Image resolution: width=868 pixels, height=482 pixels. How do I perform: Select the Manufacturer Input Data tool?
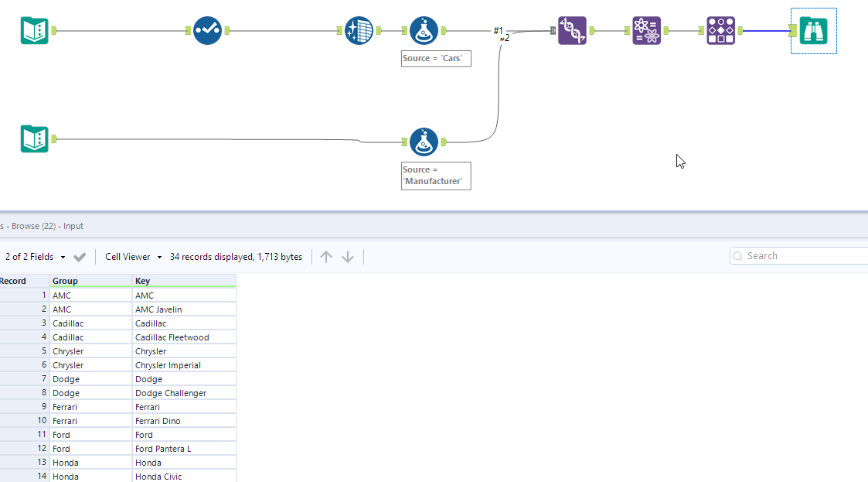[35, 138]
